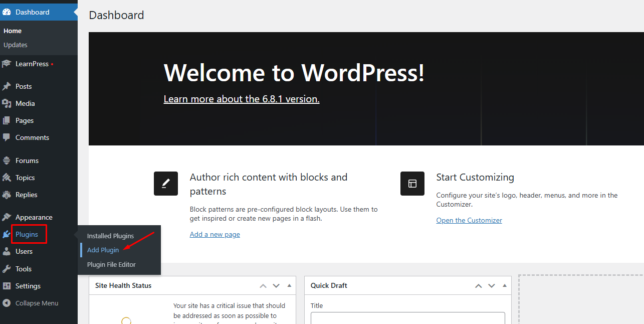Click the Appearance paintbrush icon
This screenshot has width=644, height=324.
coord(7,217)
